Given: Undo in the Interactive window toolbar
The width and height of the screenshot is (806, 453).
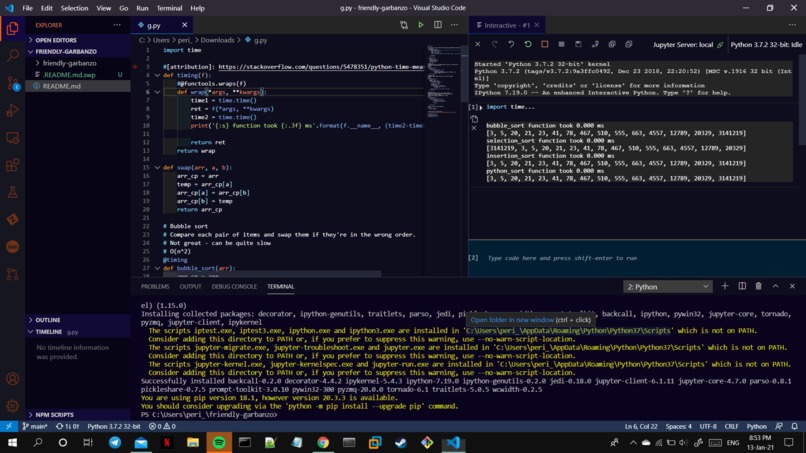Looking at the screenshot, I should point(511,44).
